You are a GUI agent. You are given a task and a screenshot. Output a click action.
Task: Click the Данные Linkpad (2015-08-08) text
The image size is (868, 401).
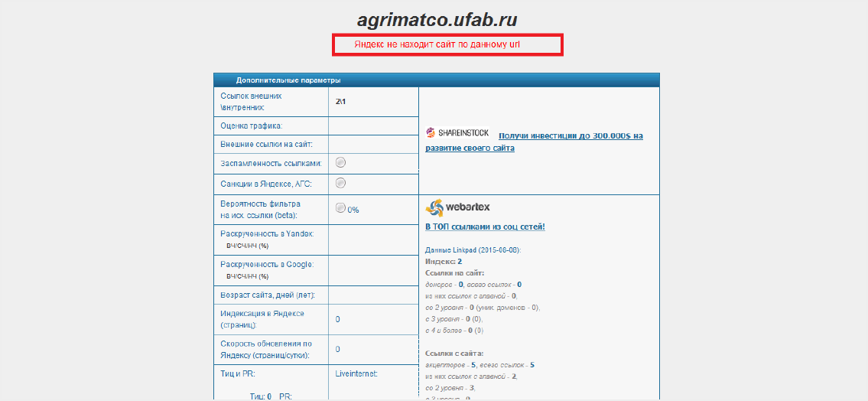(x=473, y=250)
